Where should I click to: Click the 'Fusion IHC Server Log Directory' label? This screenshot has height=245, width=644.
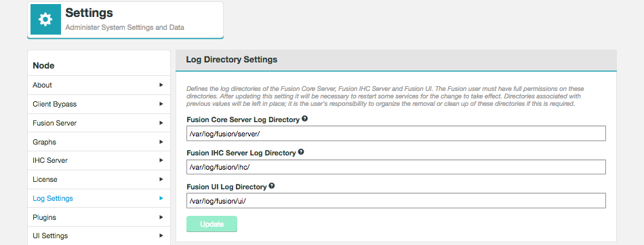click(x=241, y=153)
